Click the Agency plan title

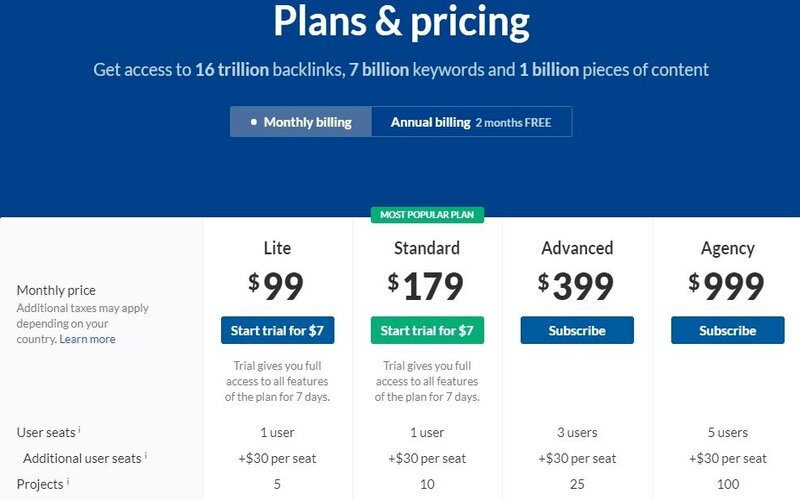pos(727,248)
